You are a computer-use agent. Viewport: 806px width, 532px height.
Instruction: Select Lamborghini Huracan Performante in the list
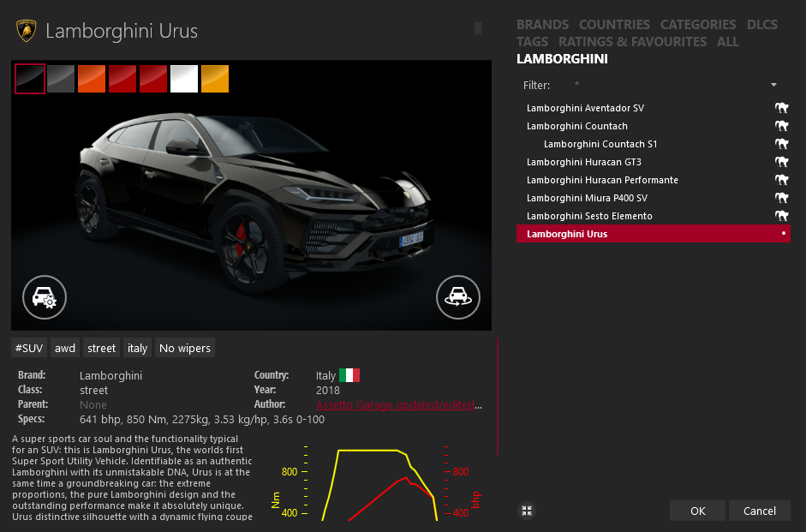click(x=654, y=180)
